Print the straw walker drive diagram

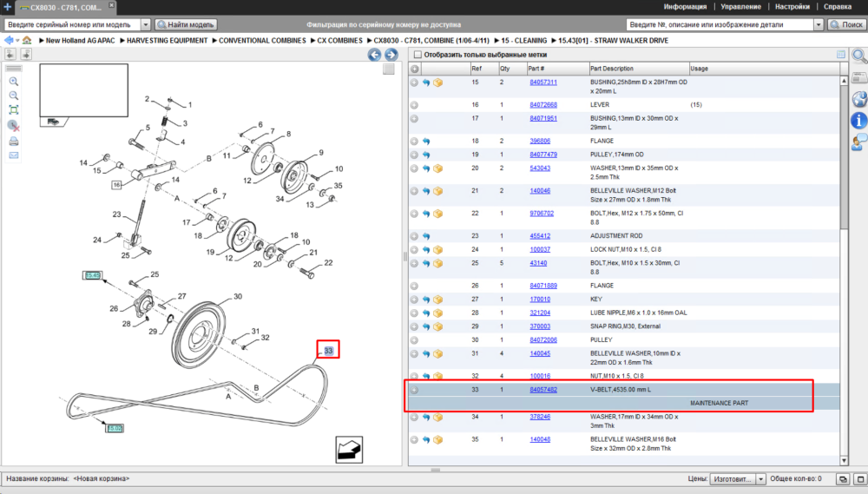(14, 142)
